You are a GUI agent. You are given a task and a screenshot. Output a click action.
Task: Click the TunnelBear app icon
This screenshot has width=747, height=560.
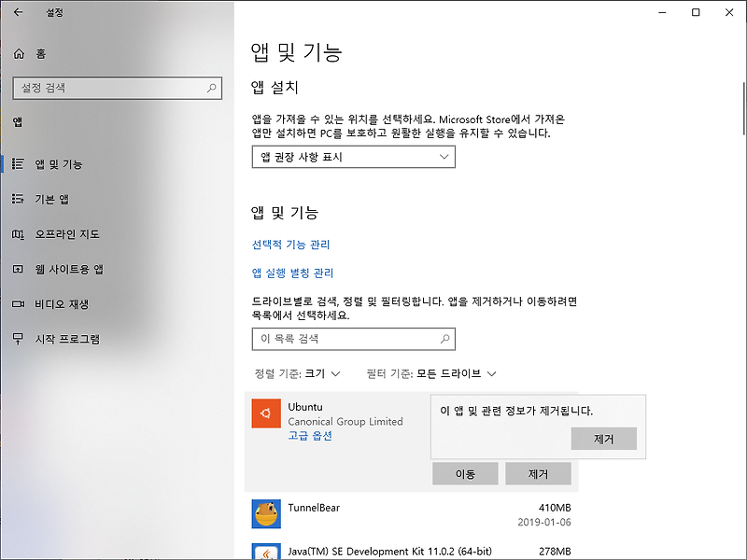(266, 514)
